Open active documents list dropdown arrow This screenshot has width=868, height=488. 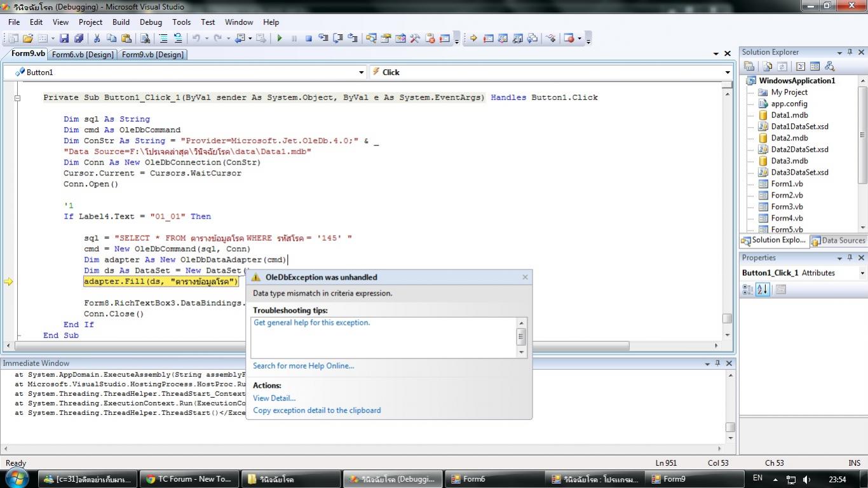click(x=716, y=54)
